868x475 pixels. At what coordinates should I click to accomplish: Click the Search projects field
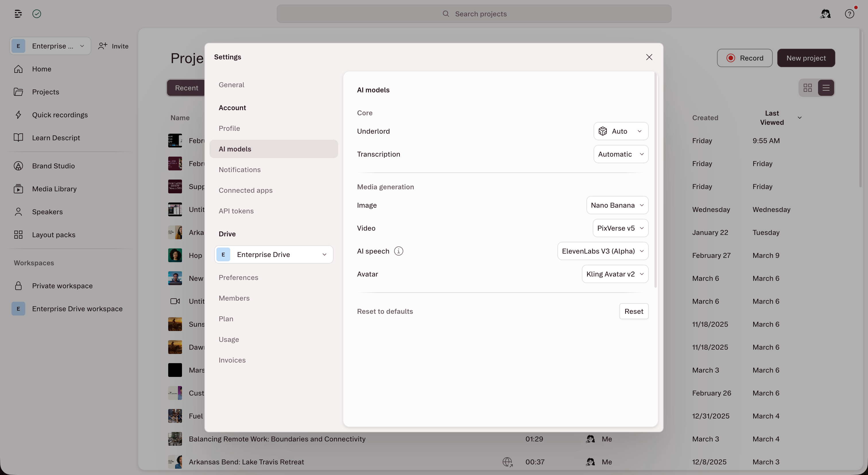click(474, 14)
